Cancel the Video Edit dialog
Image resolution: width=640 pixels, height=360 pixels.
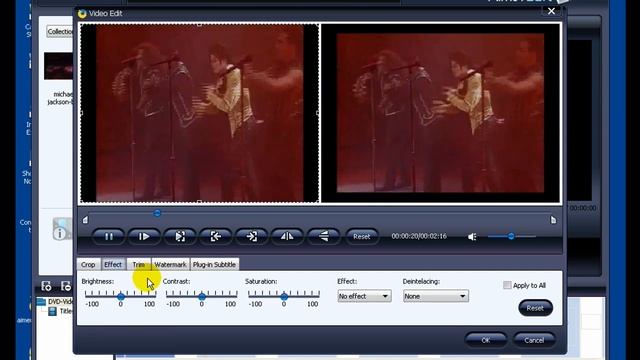point(534,340)
